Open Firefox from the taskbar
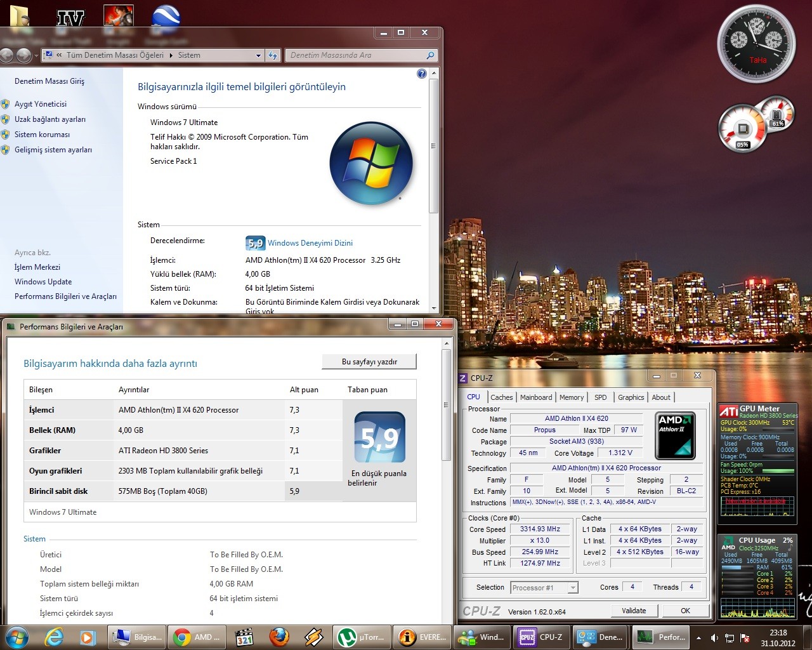Screen dimensions: 812x650 click(x=278, y=637)
